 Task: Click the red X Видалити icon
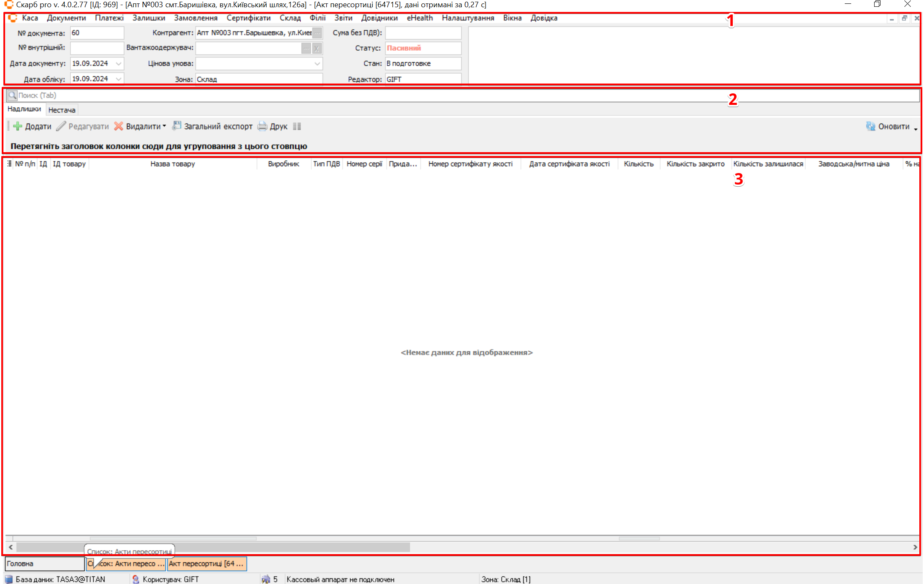tap(118, 126)
